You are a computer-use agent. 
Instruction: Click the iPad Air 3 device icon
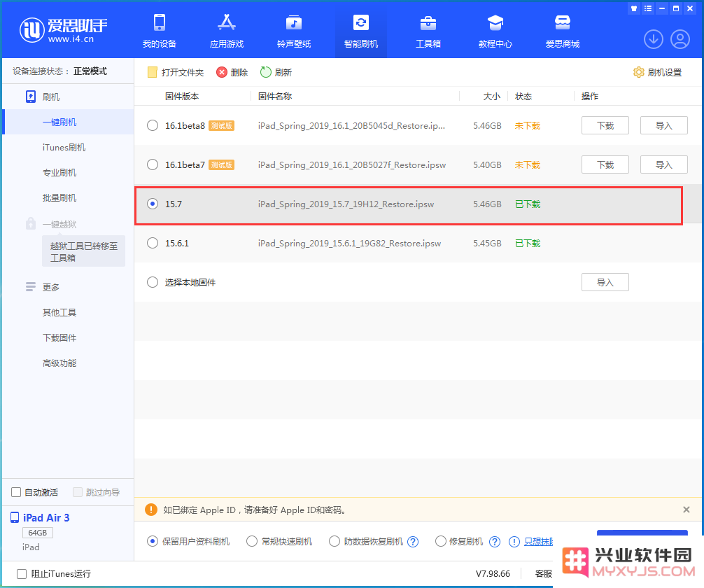(x=15, y=518)
